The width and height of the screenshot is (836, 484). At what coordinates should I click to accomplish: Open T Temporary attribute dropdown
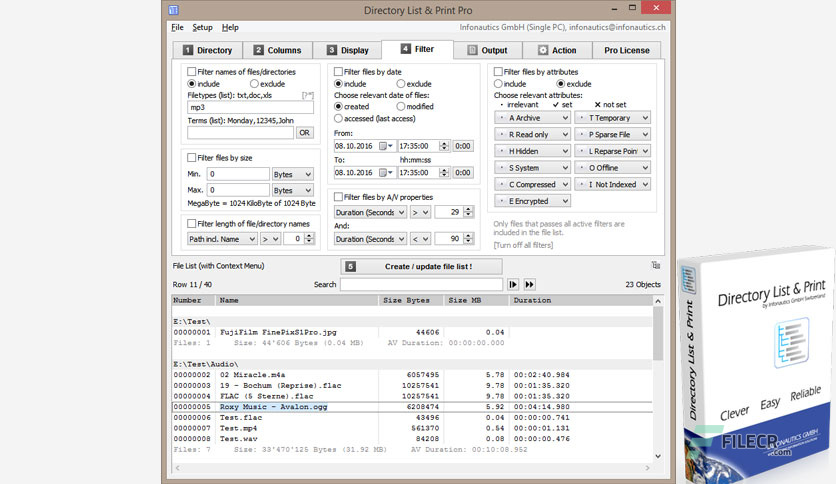pos(613,118)
